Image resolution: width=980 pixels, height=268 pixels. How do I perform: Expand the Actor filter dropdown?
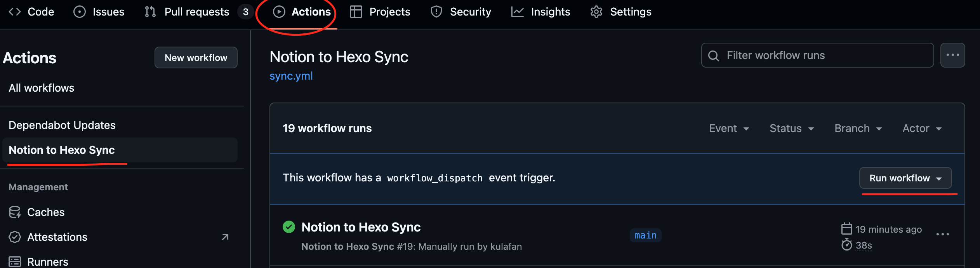click(x=922, y=129)
